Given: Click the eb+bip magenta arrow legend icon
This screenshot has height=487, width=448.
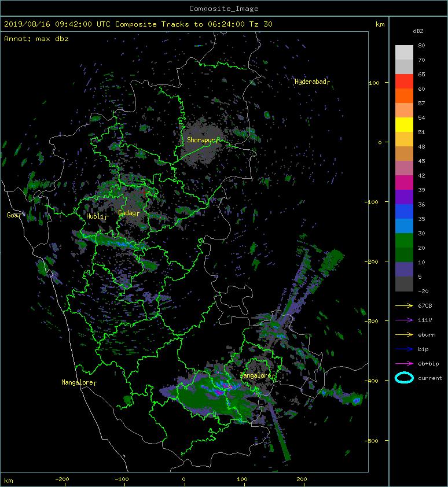Looking at the screenshot, I should (x=404, y=363).
